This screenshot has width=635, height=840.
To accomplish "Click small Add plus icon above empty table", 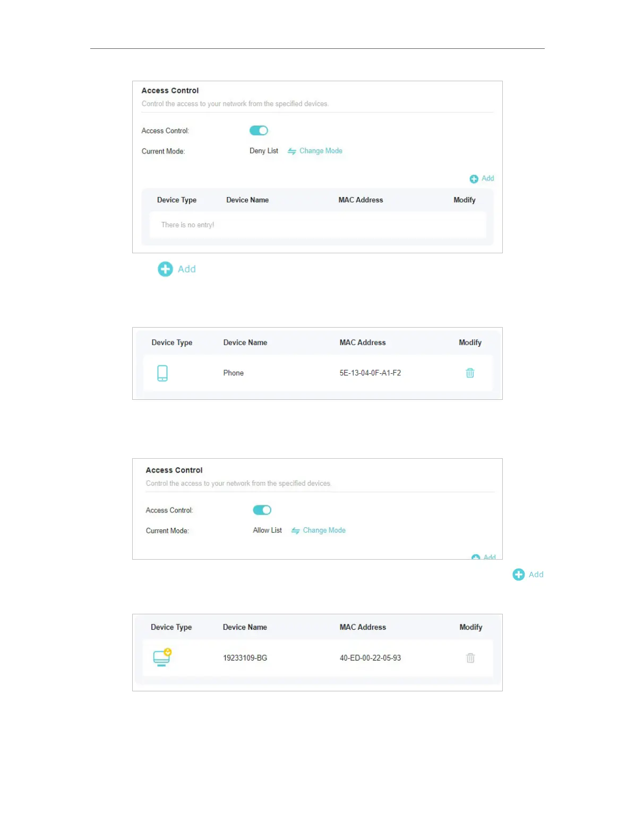I will click(x=474, y=179).
